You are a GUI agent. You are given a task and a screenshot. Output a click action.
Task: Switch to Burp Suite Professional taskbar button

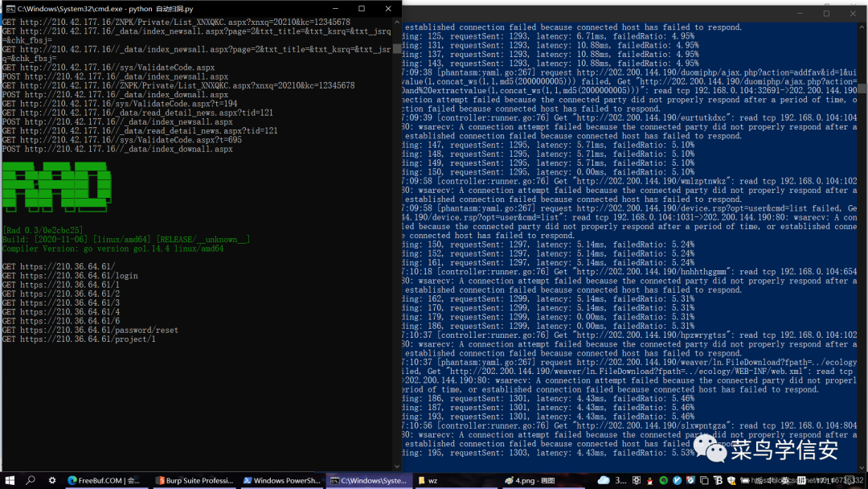(194, 480)
